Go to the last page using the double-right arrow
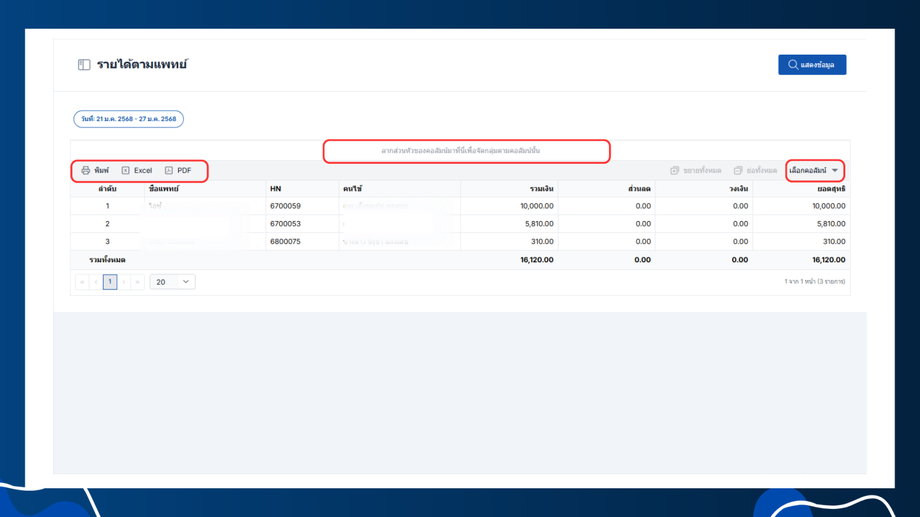This screenshot has height=517, width=920. pos(138,282)
